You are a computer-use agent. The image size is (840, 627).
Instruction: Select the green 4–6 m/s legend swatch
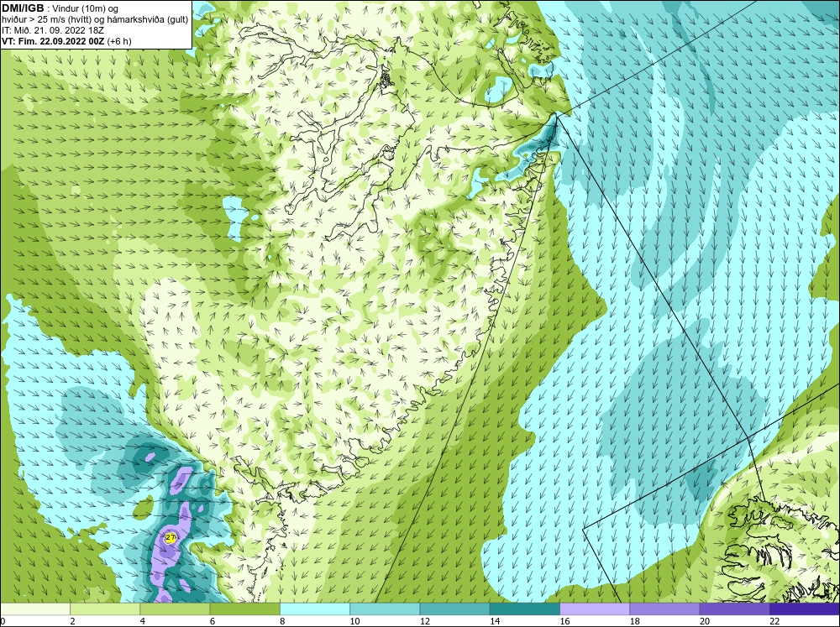point(175,609)
